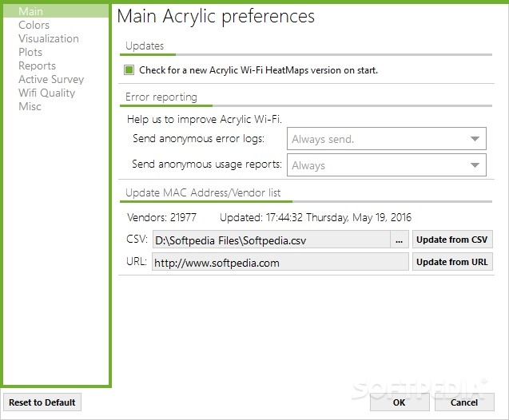Viewport: 509px width, 420px height.
Task: Click the arrow of the usage reports combo box
Action: (475, 165)
